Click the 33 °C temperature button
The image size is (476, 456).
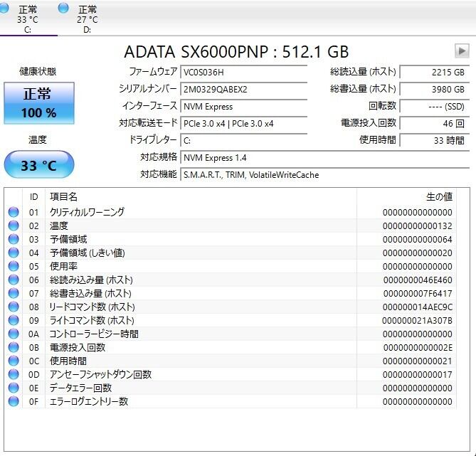coord(39,165)
